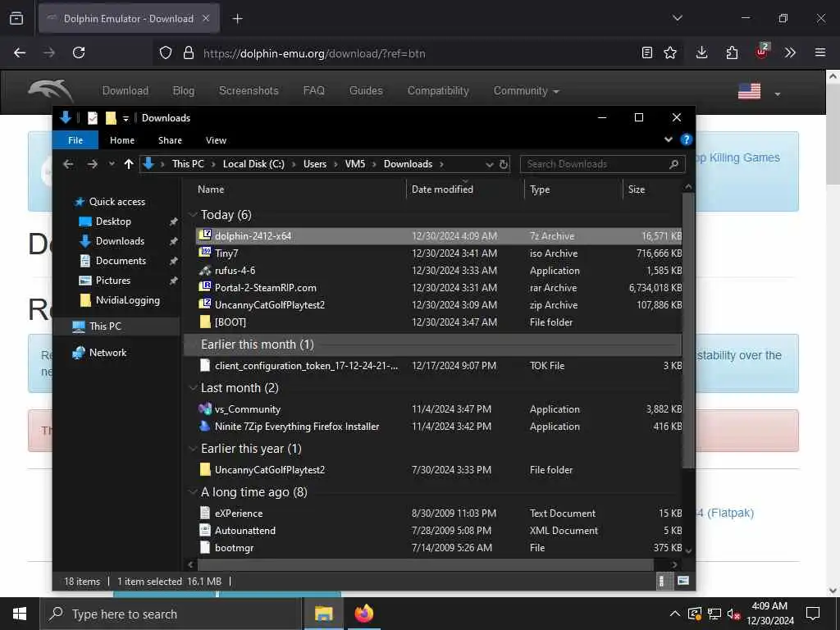Screen dimensions: 840x630
Task: Open File Explorer from the taskbar
Action: [323, 614]
